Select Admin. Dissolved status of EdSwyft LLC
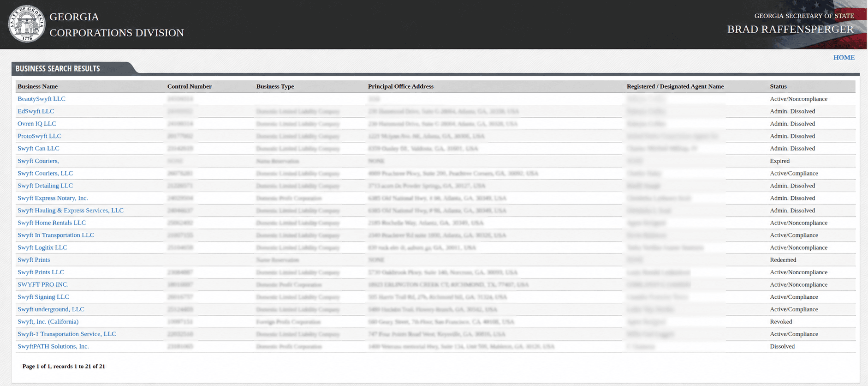The image size is (868, 386). pos(792,111)
